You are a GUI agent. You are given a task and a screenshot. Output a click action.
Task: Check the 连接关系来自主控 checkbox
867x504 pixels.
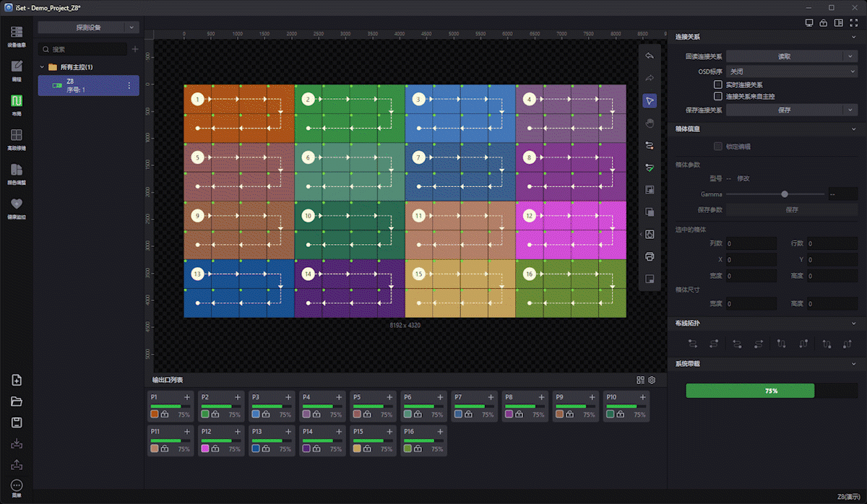click(718, 96)
